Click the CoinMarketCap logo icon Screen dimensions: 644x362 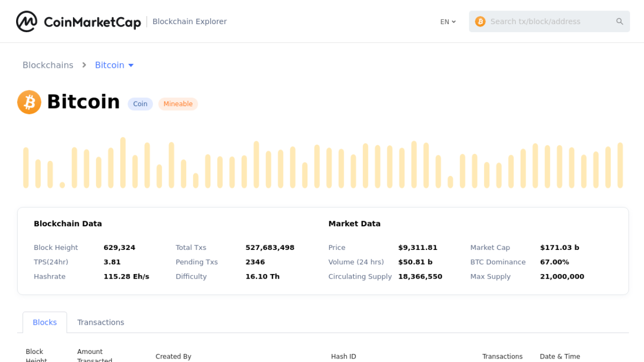click(27, 22)
